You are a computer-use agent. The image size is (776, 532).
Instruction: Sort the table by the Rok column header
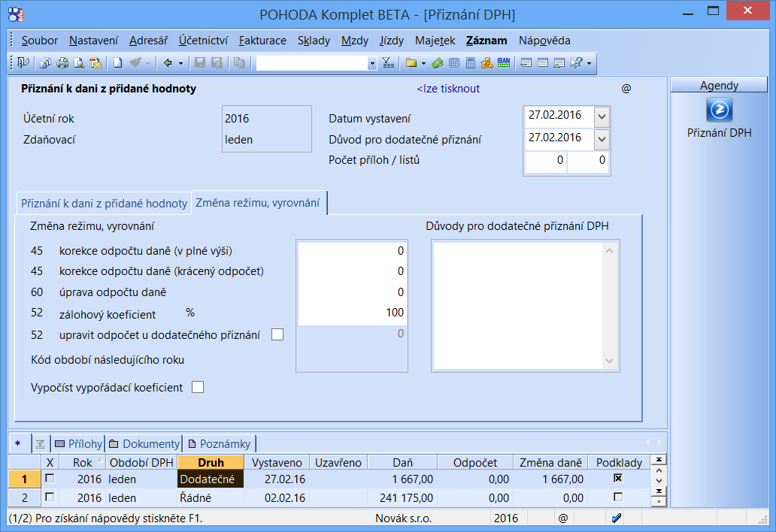click(x=82, y=462)
